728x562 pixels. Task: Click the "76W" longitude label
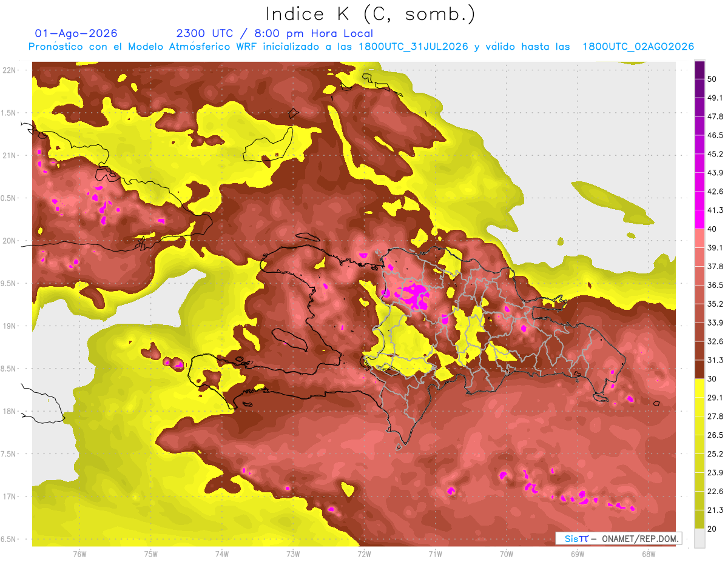[x=79, y=554]
